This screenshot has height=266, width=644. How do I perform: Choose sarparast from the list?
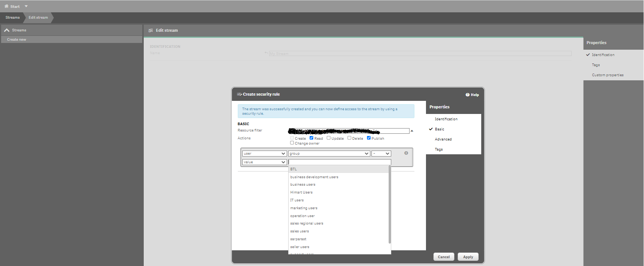point(339,239)
